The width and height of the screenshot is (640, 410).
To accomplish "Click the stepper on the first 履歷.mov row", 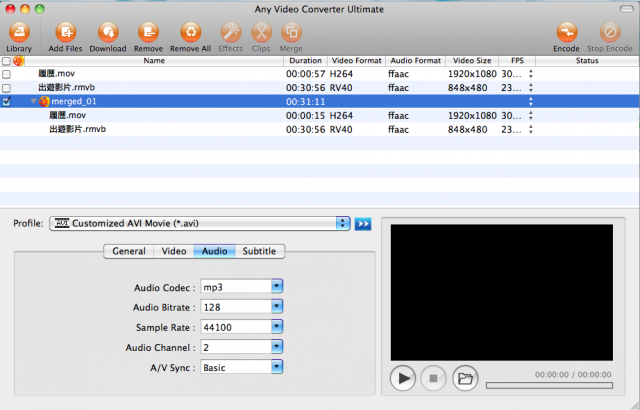I will pyautogui.click(x=531, y=74).
